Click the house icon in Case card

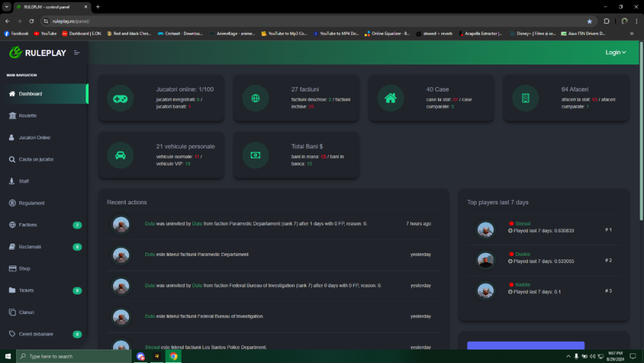pos(390,99)
